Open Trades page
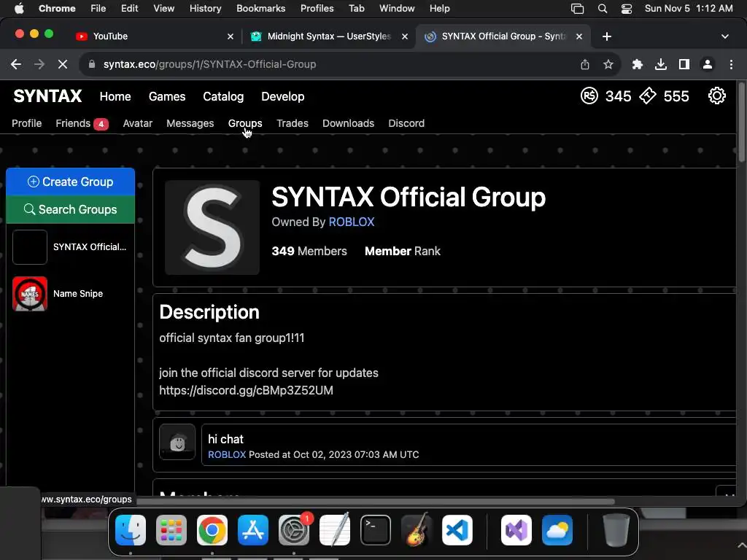747x560 pixels. click(x=293, y=123)
